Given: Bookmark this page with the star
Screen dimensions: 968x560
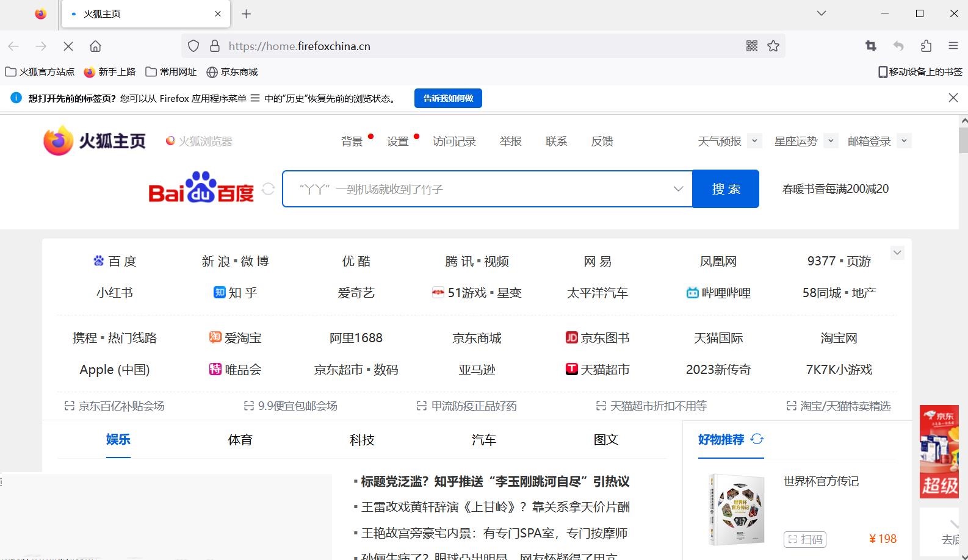Looking at the screenshot, I should 773,46.
